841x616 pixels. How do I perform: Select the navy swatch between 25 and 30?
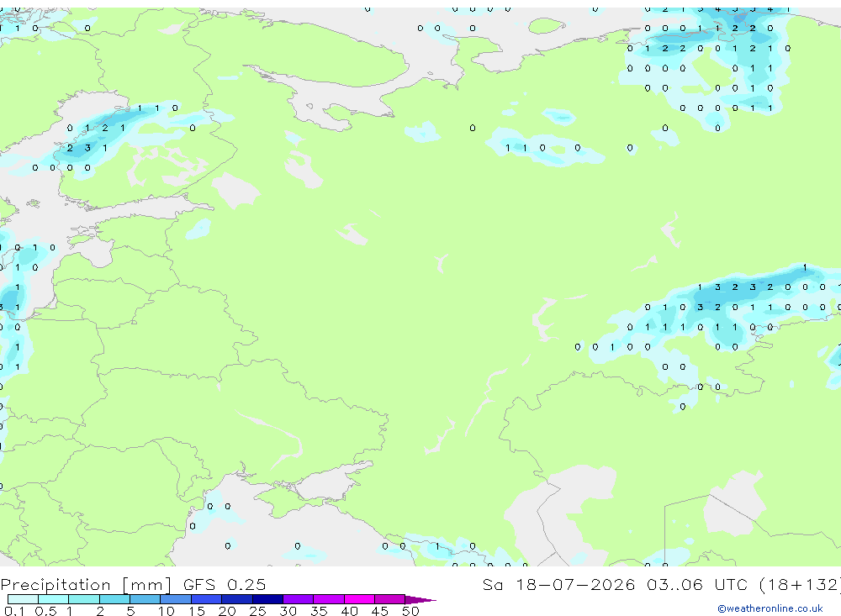point(267,599)
